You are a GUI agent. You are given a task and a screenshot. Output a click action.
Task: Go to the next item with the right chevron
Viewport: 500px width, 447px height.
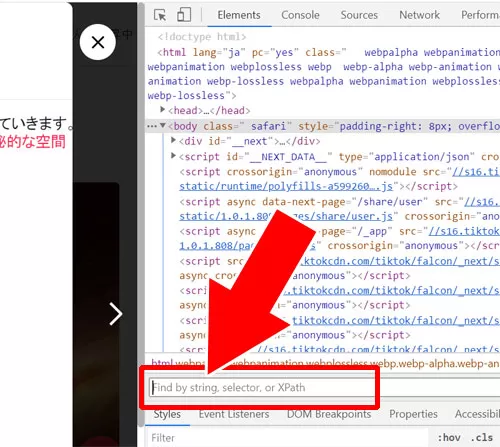point(116,314)
